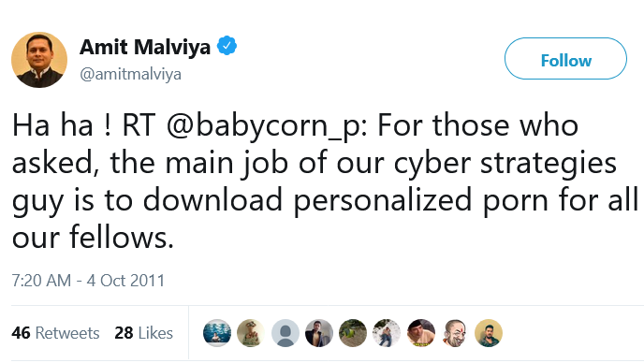Show the list of 28 Likes
This screenshot has width=644, height=363.
pyautogui.click(x=144, y=333)
